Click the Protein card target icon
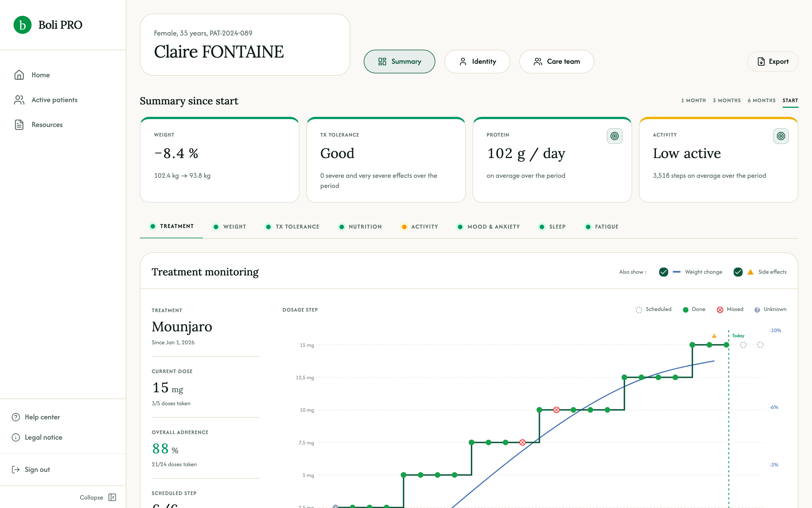812x508 pixels. (x=614, y=136)
